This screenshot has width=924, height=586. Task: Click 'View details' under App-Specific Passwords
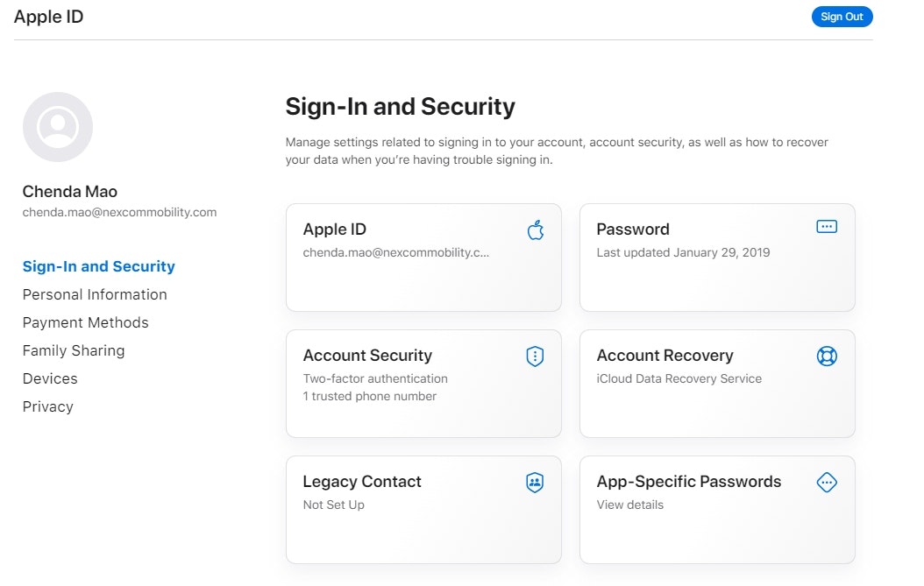point(630,505)
